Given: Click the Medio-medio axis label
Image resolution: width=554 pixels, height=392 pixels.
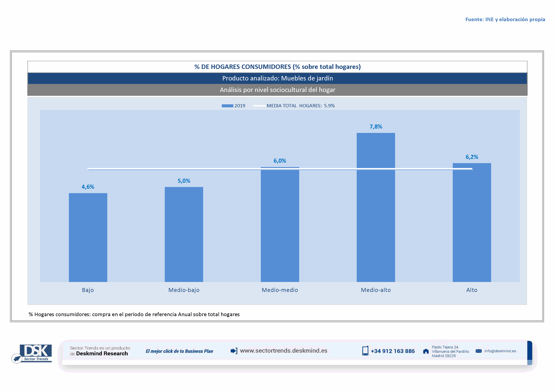Looking at the screenshot, I should (x=280, y=290).
